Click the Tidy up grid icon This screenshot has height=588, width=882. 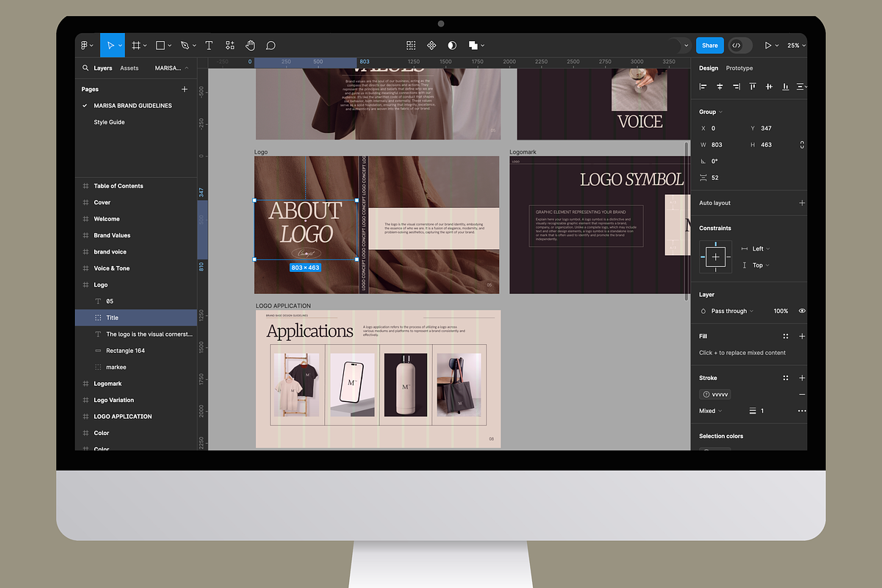tap(412, 46)
